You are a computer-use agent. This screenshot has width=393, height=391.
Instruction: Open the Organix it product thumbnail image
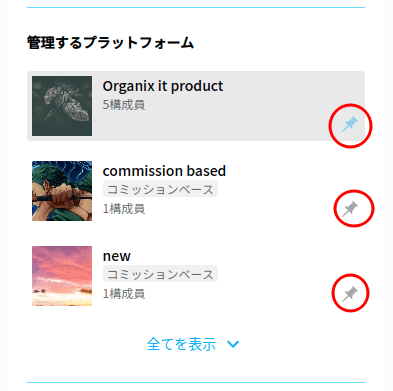click(x=62, y=106)
